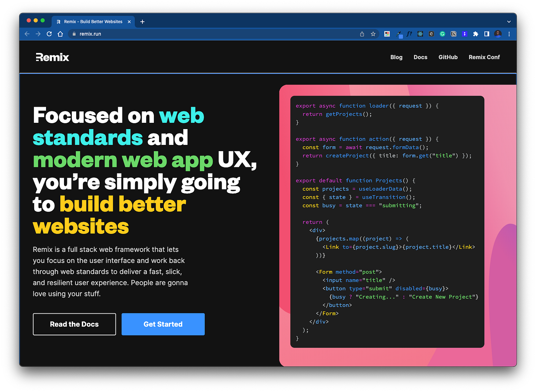Click the '<input name="title" />' code line
Viewport: 536px width, 392px height.
pyautogui.click(x=359, y=280)
